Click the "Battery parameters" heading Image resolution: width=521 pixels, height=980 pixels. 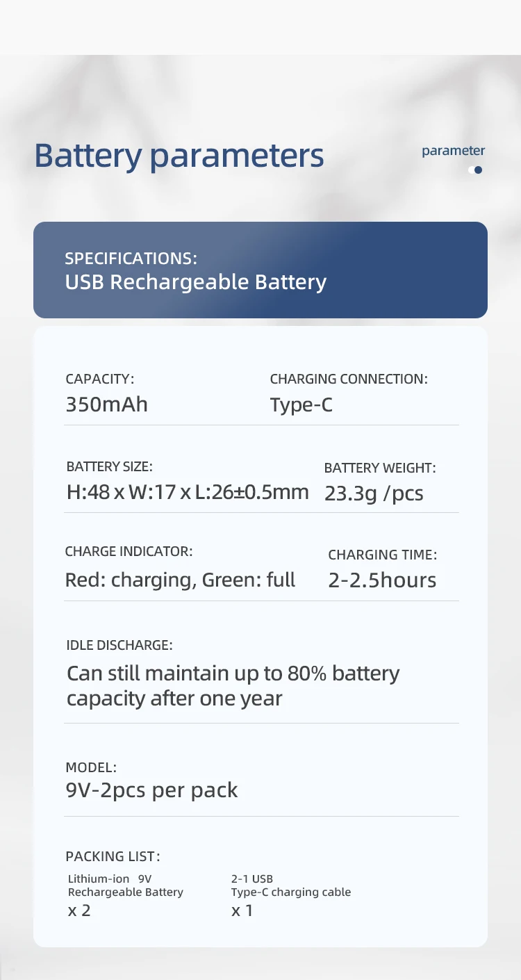(x=179, y=156)
